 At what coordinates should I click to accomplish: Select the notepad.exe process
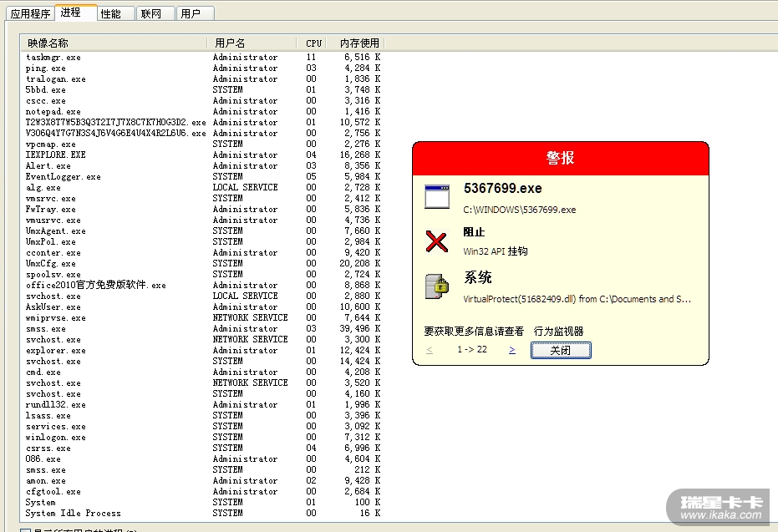pos(202,112)
